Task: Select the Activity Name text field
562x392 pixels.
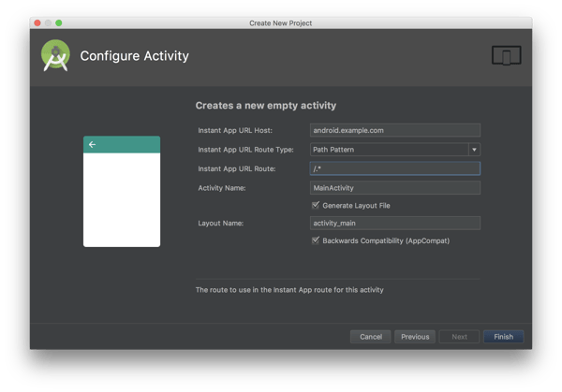Action: click(x=394, y=187)
